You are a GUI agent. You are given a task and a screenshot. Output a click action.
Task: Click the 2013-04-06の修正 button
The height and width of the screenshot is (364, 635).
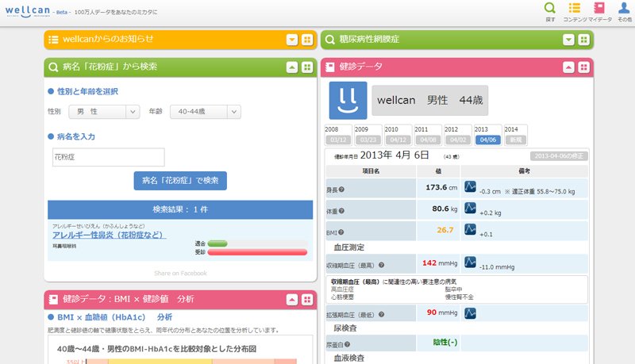point(559,156)
